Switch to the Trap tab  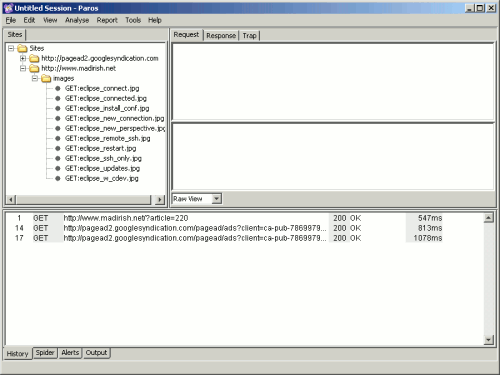tap(250, 35)
